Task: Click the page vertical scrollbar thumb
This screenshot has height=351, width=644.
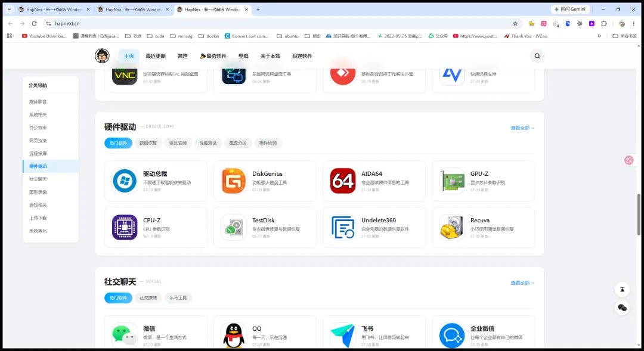Action: click(x=639, y=215)
